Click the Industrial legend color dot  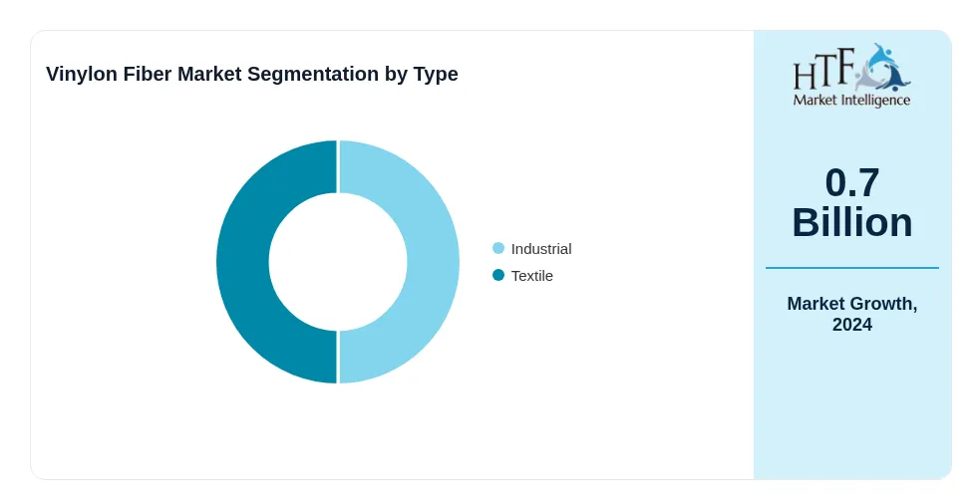click(x=498, y=248)
